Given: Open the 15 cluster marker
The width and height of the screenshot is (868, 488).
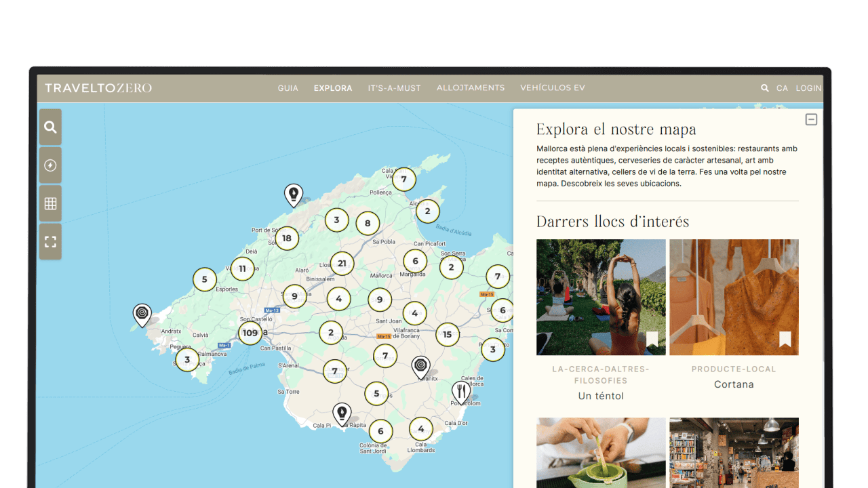Looking at the screenshot, I should point(447,334).
